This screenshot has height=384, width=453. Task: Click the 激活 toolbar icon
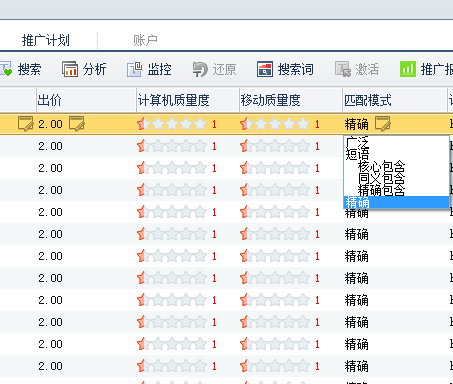click(343, 69)
